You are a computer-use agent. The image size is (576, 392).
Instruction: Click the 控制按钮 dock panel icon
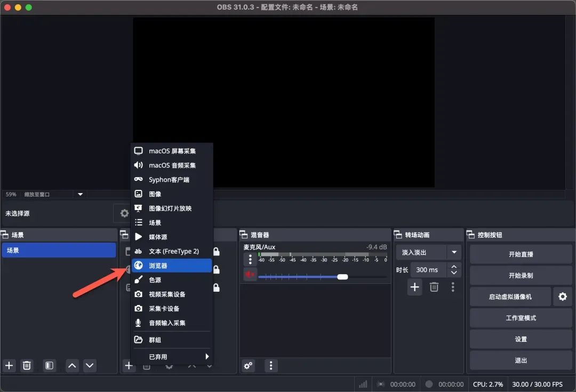point(470,235)
